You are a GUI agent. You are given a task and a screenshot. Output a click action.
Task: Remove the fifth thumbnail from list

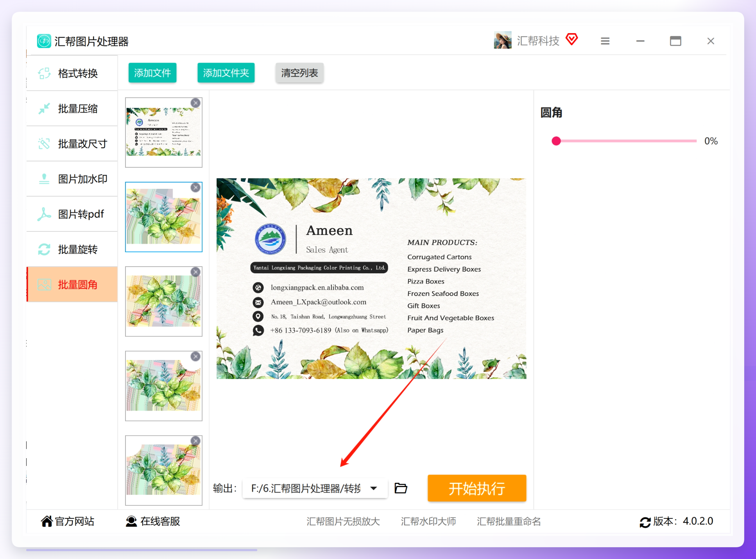pos(195,441)
